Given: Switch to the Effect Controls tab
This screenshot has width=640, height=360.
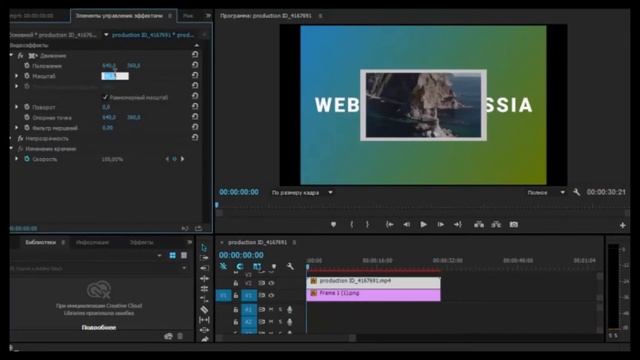Looking at the screenshot, I should click(x=119, y=16).
